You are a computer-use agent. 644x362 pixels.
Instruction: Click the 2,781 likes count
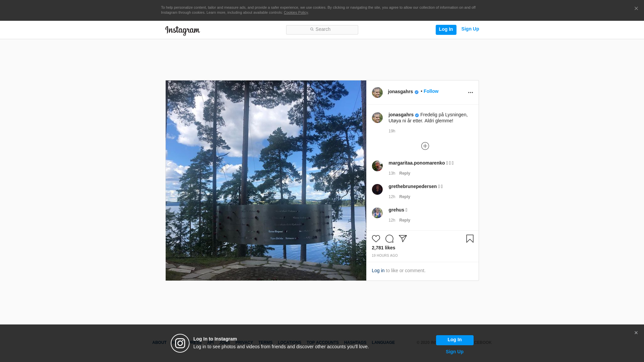(x=383, y=248)
